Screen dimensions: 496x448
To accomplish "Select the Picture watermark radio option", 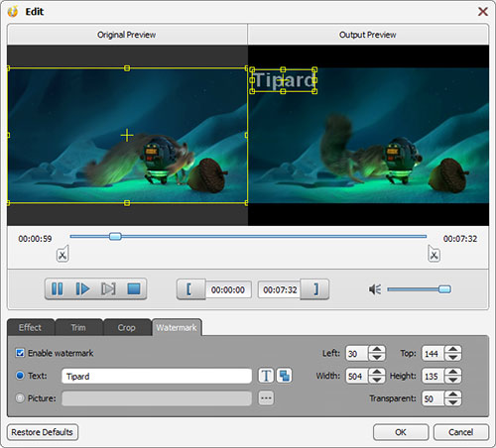I will coord(20,398).
